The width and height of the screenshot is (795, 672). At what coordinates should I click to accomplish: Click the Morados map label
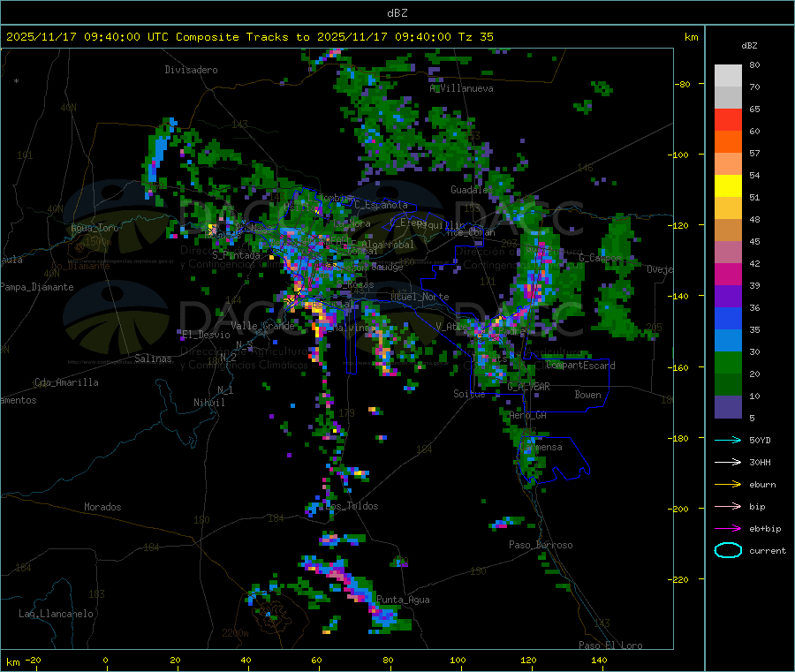tap(103, 507)
